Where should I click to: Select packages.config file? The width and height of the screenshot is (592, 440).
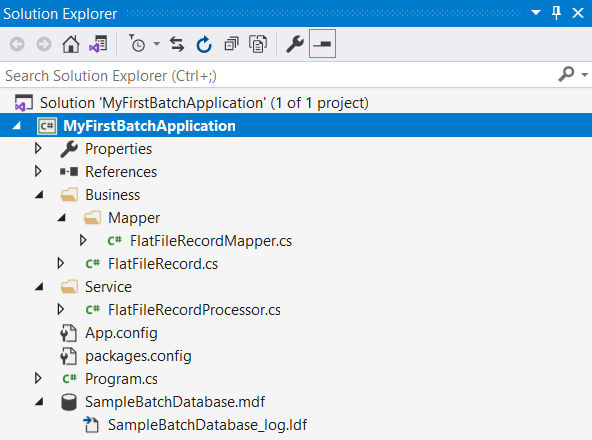point(138,356)
